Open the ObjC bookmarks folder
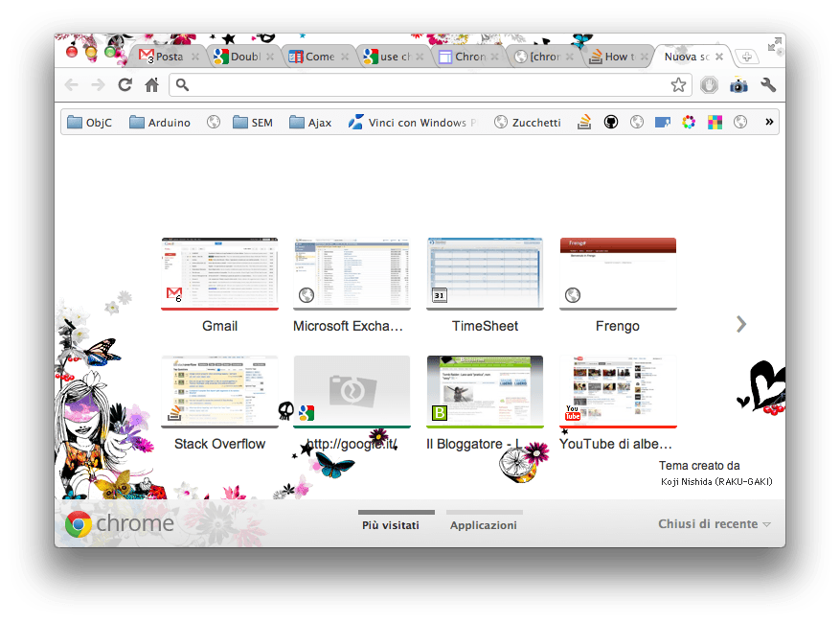Viewport: 840px width, 623px height. pyautogui.click(x=89, y=123)
